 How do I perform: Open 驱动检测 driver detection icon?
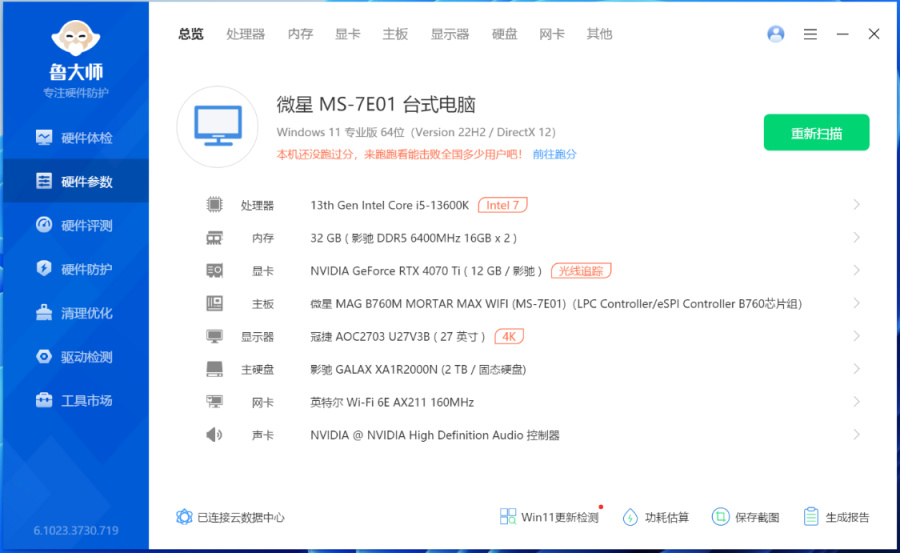[44, 356]
